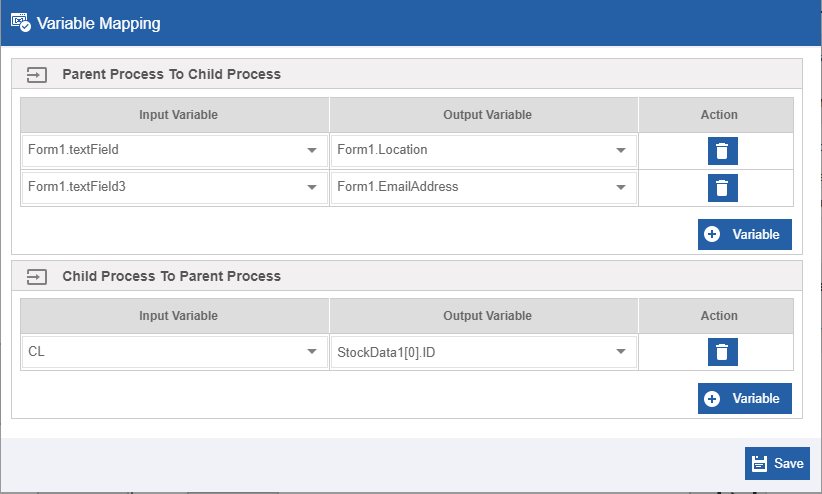Screen dimensions: 822x494
Task: Click the plus icon in the child section Variable button
Action: [x=712, y=399]
